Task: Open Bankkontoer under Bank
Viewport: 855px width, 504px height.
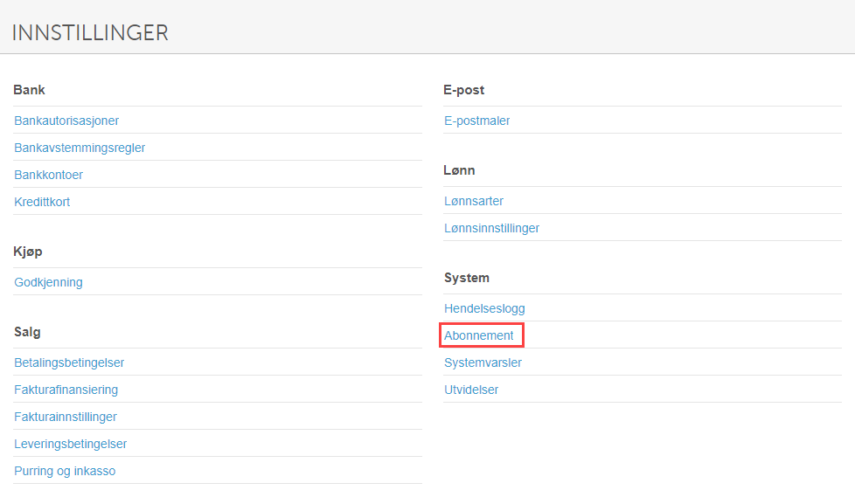Action: coord(49,175)
